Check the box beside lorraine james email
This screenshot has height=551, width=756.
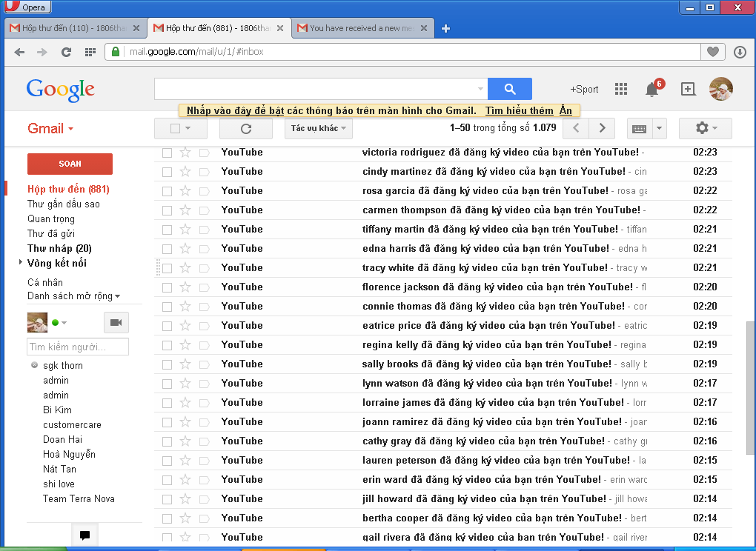[x=168, y=403]
